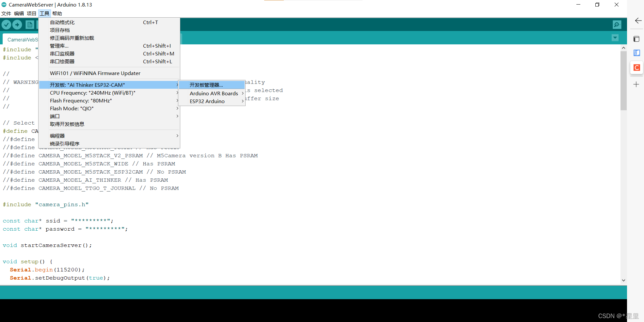Image resolution: width=644 pixels, height=322 pixels.
Task: Click the sidebar plus add icon
Action: coord(636,84)
